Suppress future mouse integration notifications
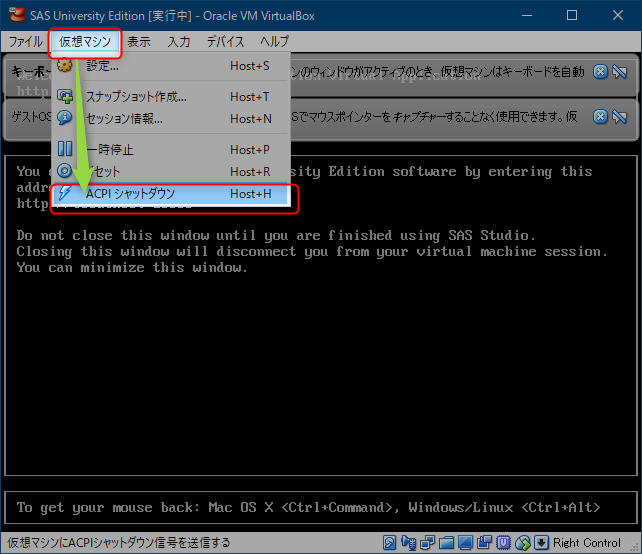Image resolution: width=642 pixels, height=554 pixels. coord(620,117)
